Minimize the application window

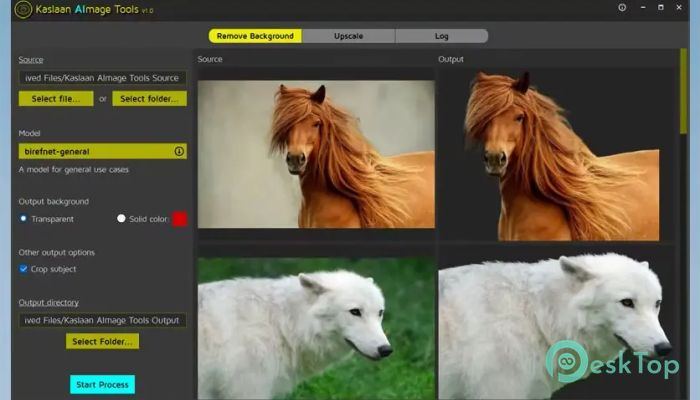point(643,8)
